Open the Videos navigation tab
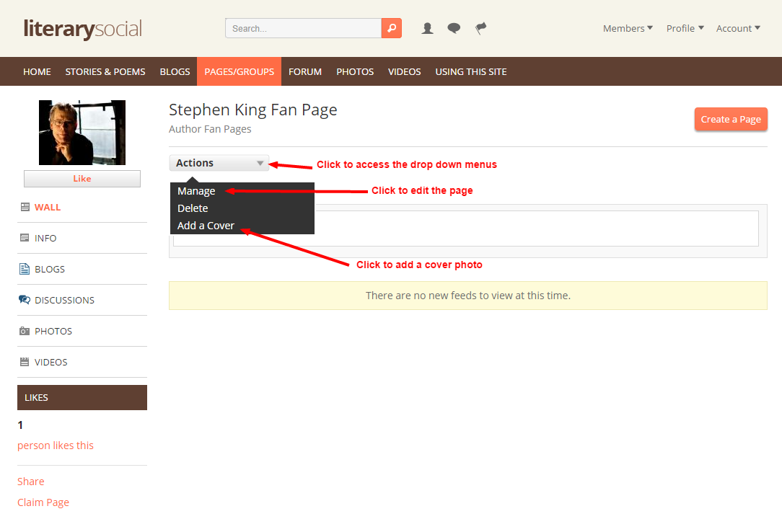This screenshot has height=532, width=782. pyautogui.click(x=405, y=72)
